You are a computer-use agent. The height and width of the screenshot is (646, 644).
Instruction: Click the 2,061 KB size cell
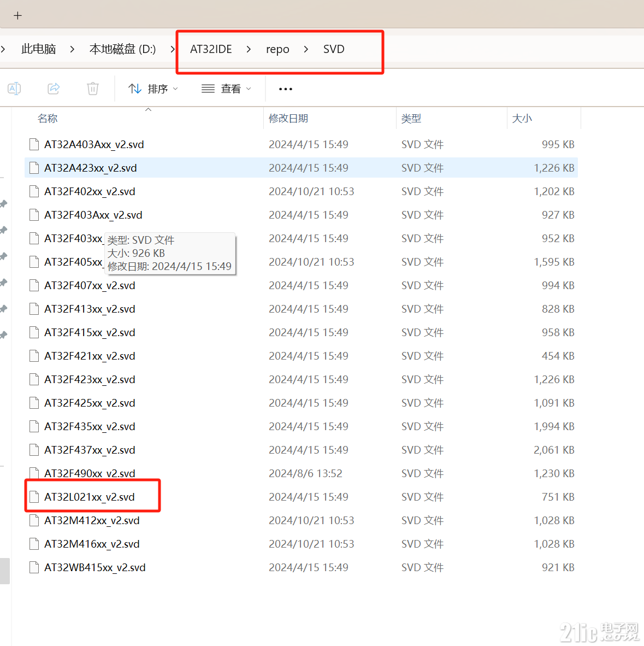(554, 450)
